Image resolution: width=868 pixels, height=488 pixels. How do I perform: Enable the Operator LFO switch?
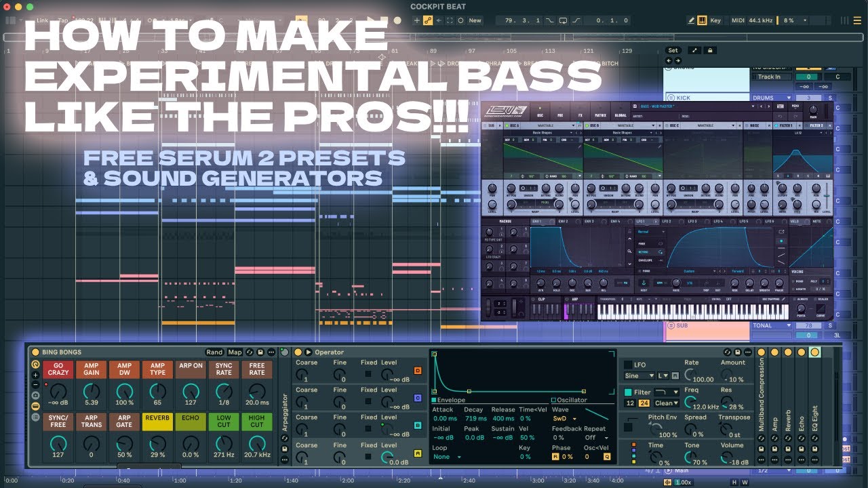click(x=627, y=365)
